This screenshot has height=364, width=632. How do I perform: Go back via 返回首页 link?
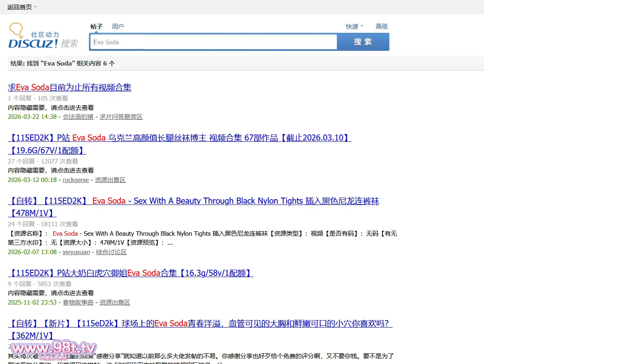point(19,7)
